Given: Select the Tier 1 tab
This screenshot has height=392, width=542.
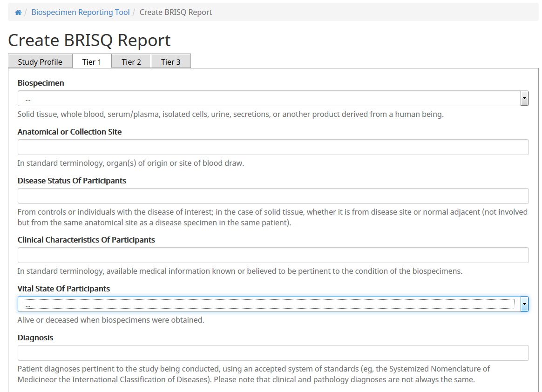Looking at the screenshot, I should pos(92,61).
